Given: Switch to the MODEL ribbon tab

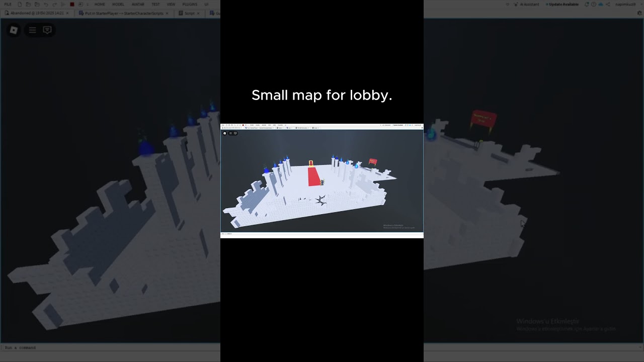Looking at the screenshot, I should 118,4.
